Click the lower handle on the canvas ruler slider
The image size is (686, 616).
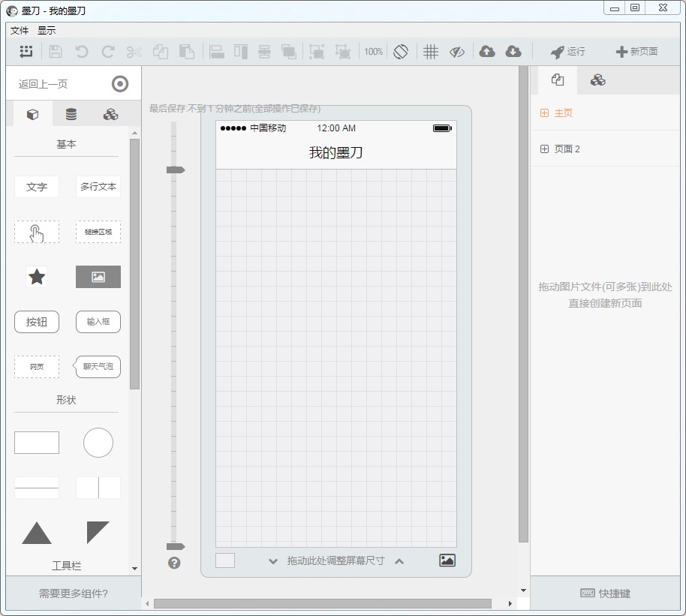pos(176,546)
